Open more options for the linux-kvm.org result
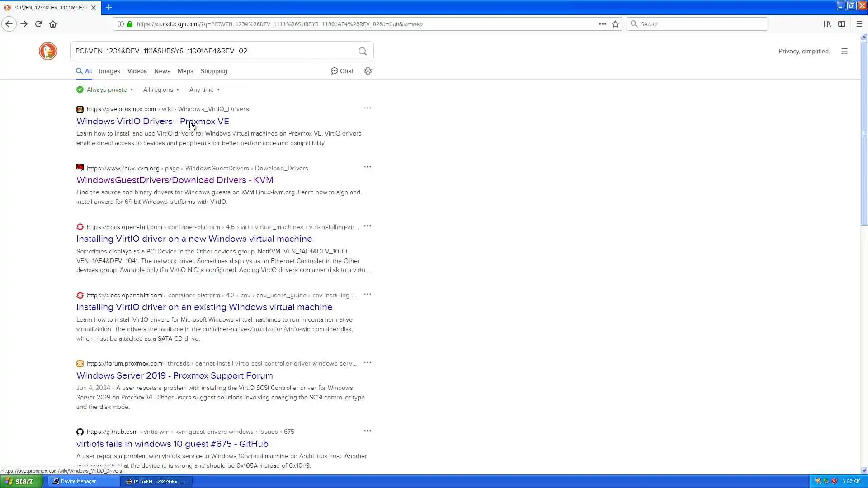 (x=368, y=167)
